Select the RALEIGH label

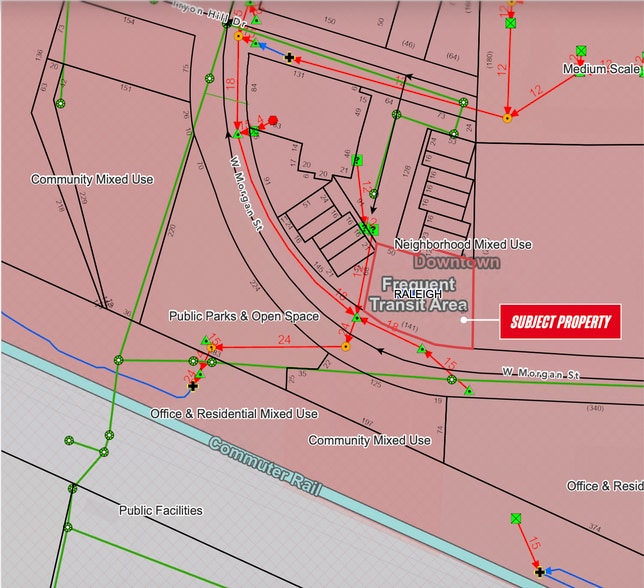pos(418,294)
